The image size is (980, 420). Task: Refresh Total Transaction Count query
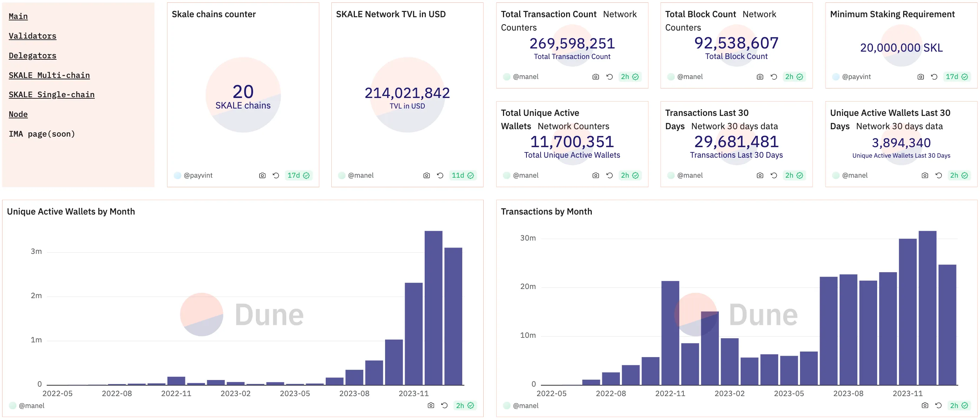(x=609, y=77)
